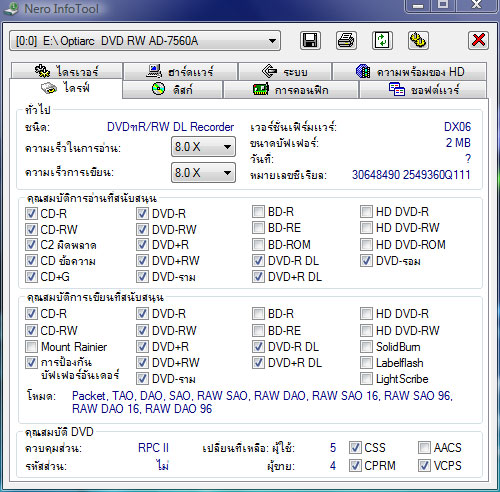This screenshot has width=500, height=492.
Task: Open the drive selection dropdown Optiarc AD-7560A
Action: [x=145, y=41]
